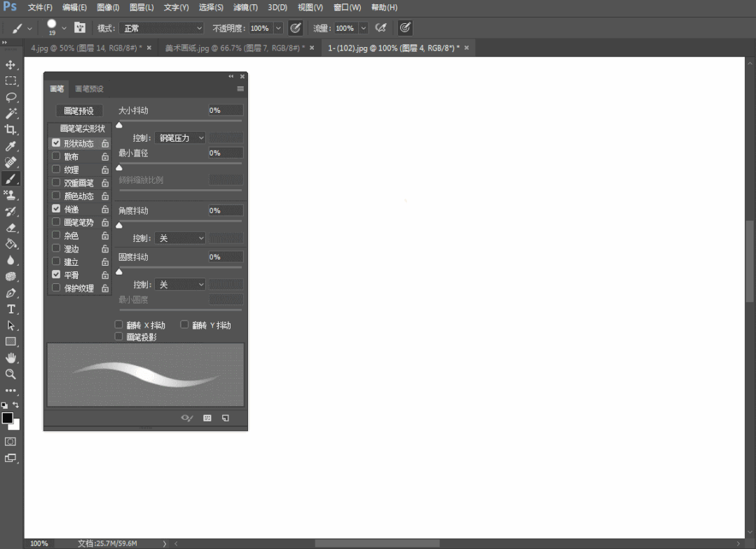Viewport: 756px width, 549px height.
Task: Select the Zoom tool
Action: [x=10, y=374]
